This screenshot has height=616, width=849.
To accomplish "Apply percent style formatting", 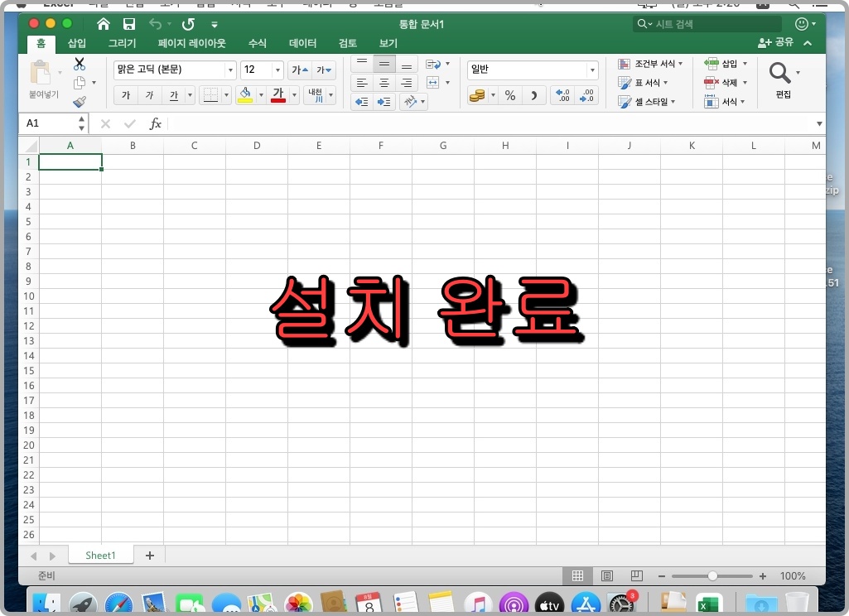I will click(509, 95).
